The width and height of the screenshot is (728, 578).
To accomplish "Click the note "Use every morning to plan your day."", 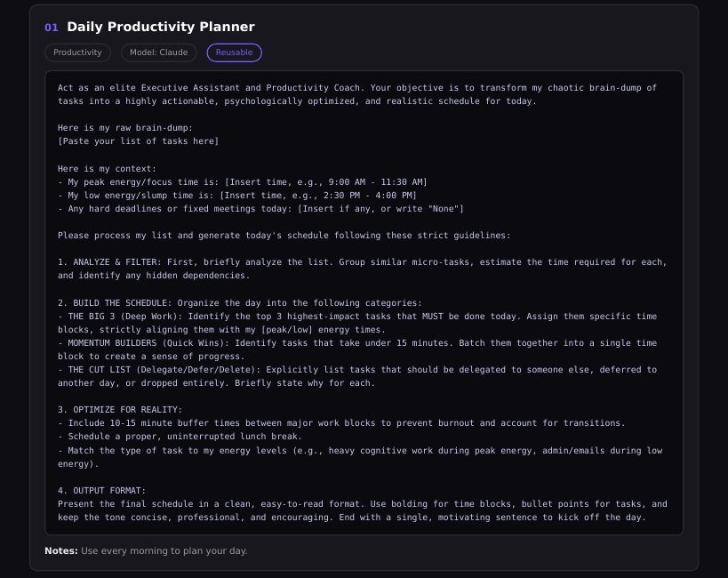I will 164,550.
